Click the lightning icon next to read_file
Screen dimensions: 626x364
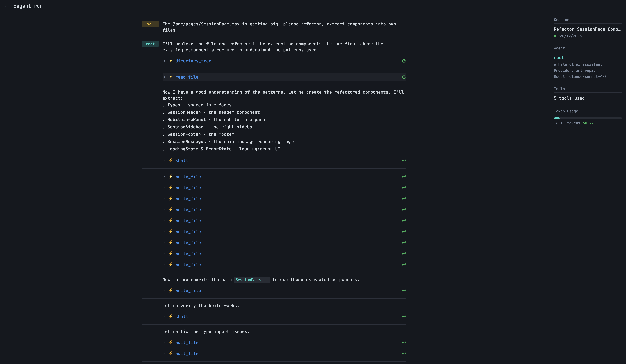171,77
